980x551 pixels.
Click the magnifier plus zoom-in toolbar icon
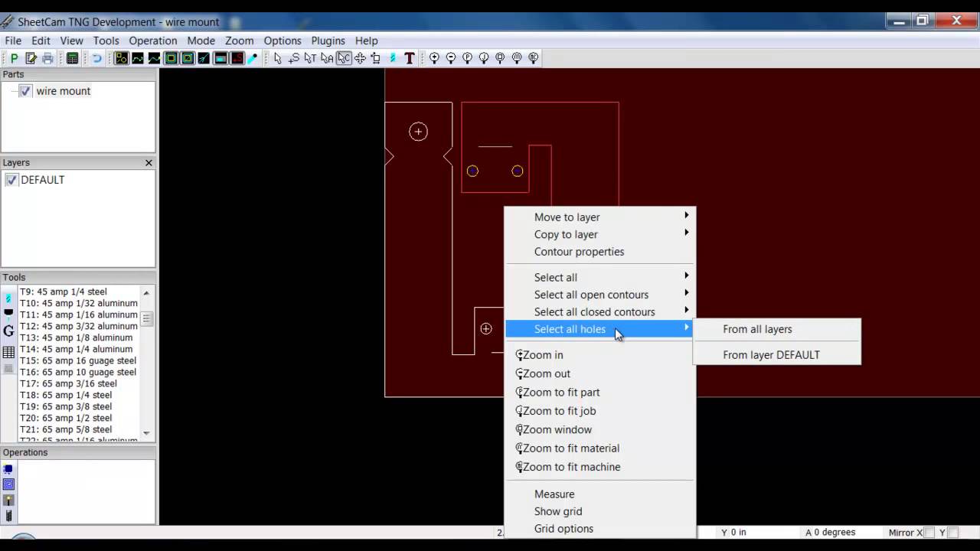pos(434,58)
